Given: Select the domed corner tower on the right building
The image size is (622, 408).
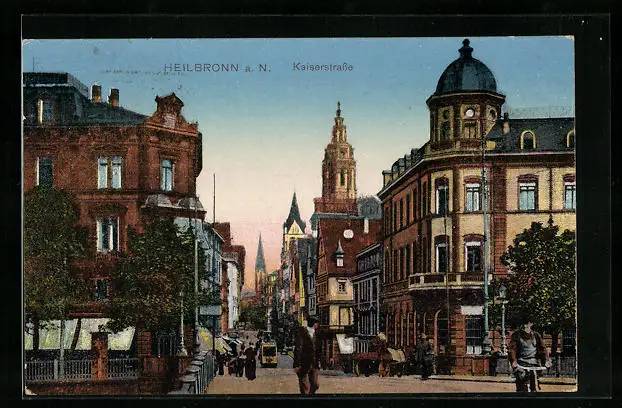Looking at the screenshot, I should tap(465, 98).
